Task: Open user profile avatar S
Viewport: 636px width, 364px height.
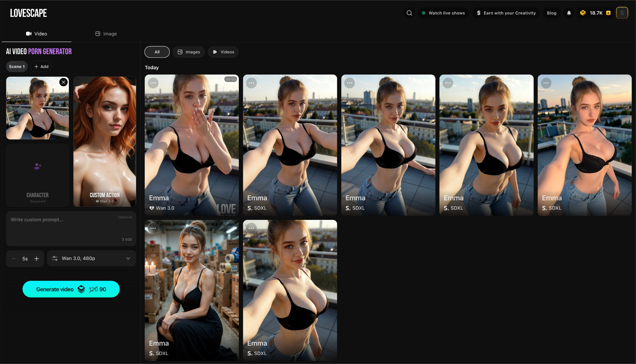Action: click(x=622, y=13)
